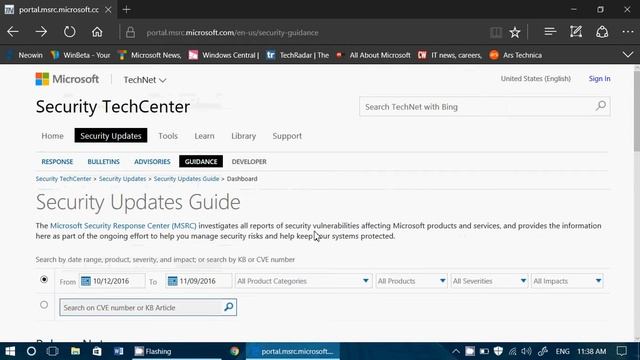
Task: Add page to favorites star icon
Action: tap(515, 32)
